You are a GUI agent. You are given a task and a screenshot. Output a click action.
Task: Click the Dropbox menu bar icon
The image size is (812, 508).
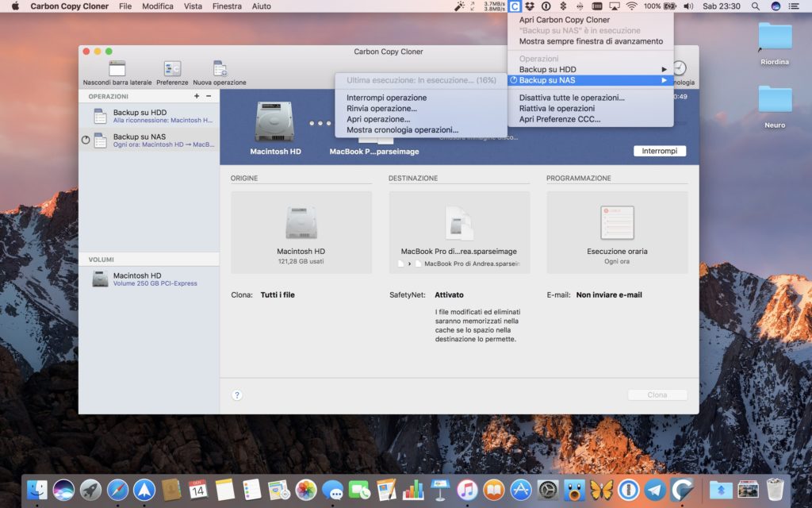530,6
